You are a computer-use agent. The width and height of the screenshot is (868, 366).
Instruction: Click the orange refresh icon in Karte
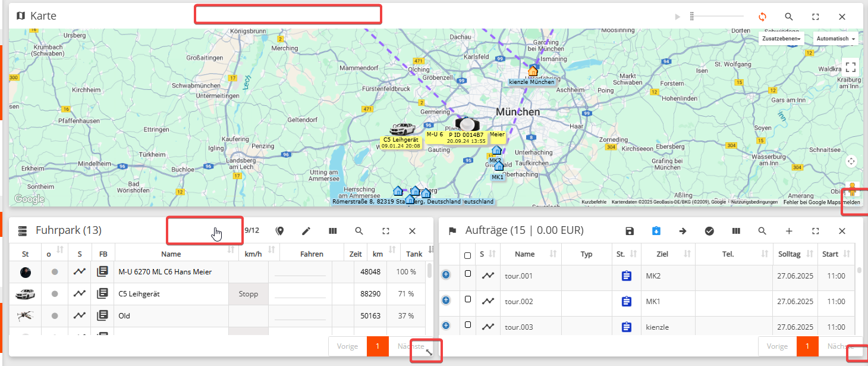point(762,17)
